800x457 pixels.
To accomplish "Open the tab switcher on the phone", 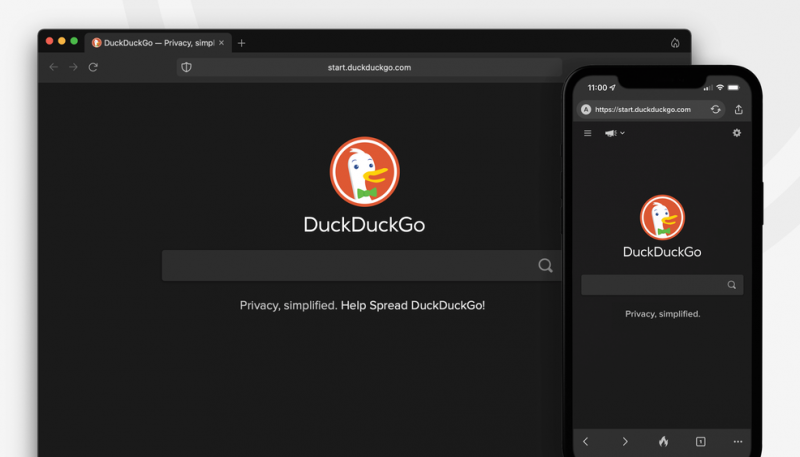I will pyautogui.click(x=700, y=441).
